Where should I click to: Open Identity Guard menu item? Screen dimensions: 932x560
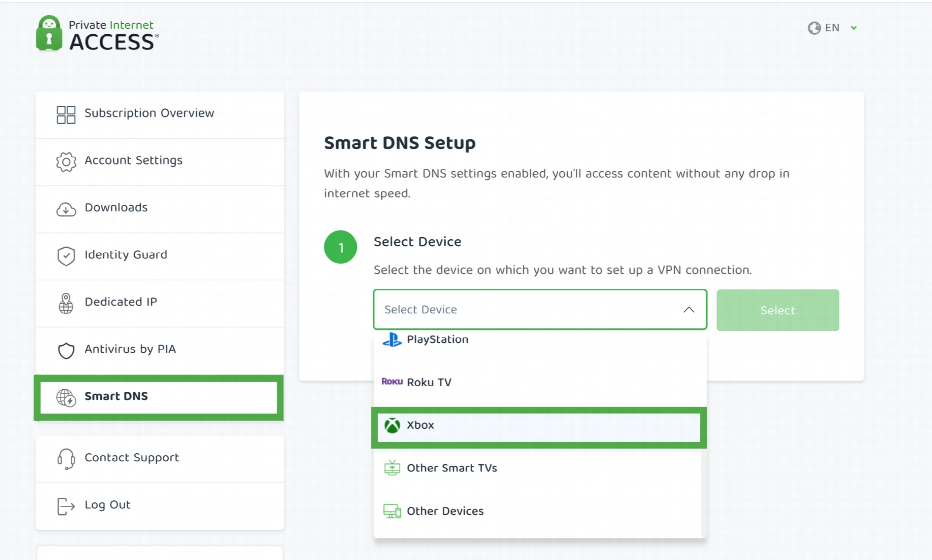(160, 256)
